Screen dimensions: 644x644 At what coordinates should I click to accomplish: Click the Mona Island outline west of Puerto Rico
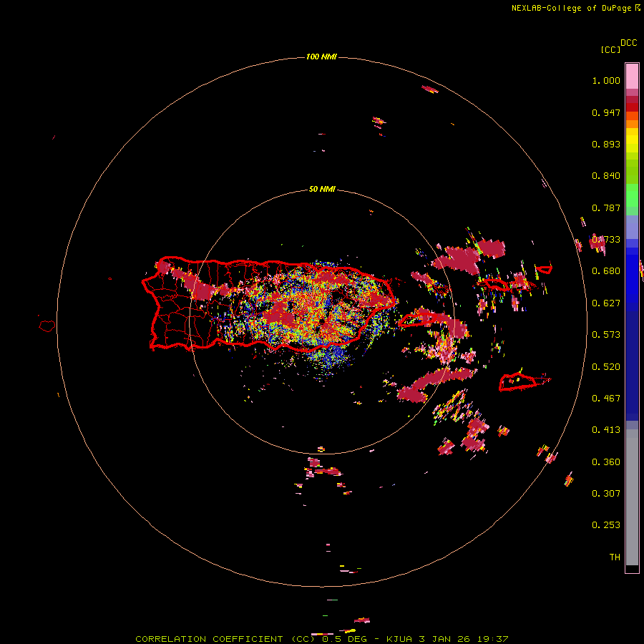[x=47, y=326]
